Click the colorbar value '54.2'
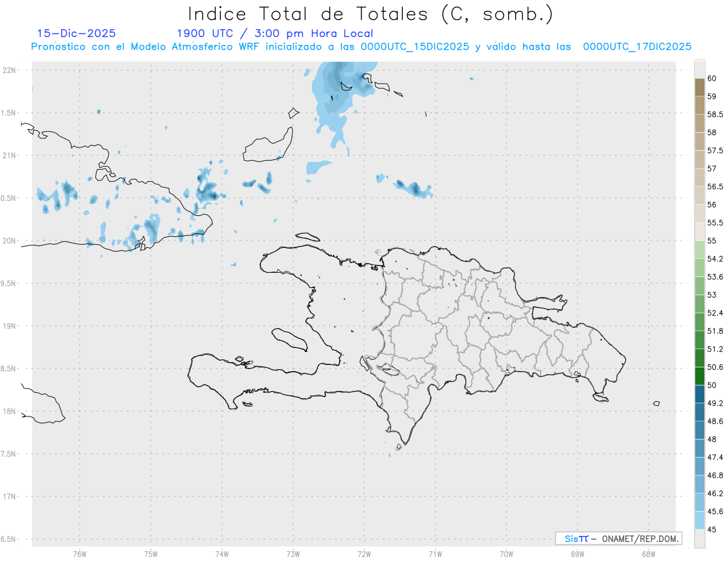This screenshot has height=562, width=728. 715,259
